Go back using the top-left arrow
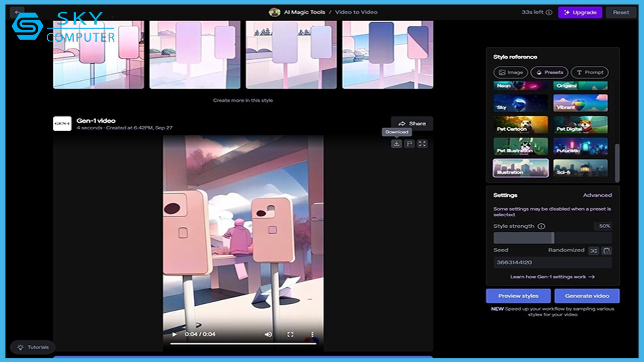The width and height of the screenshot is (644, 362). [x=17, y=12]
